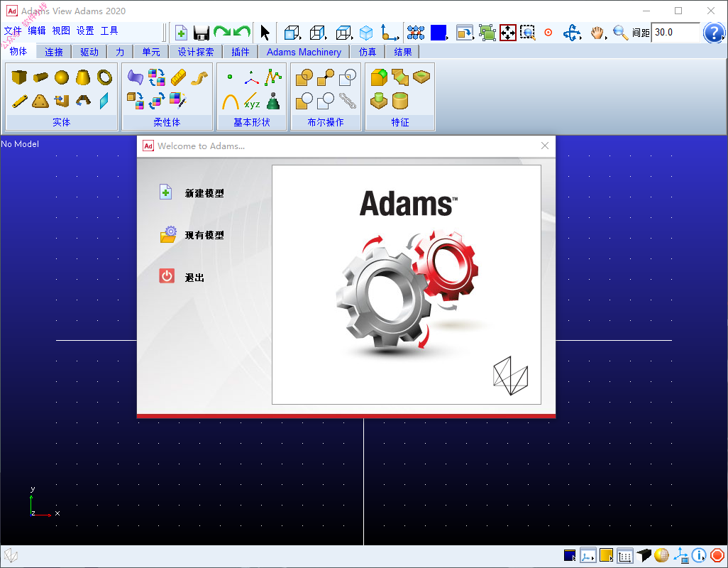Open third wireframe view cube dropdown
Screen dimensions: 728x568
pos(344,33)
